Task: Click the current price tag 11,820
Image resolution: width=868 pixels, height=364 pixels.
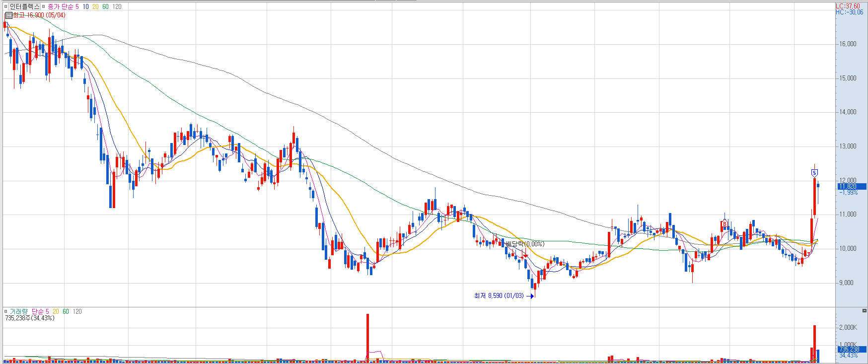Action: pyautogui.click(x=852, y=187)
